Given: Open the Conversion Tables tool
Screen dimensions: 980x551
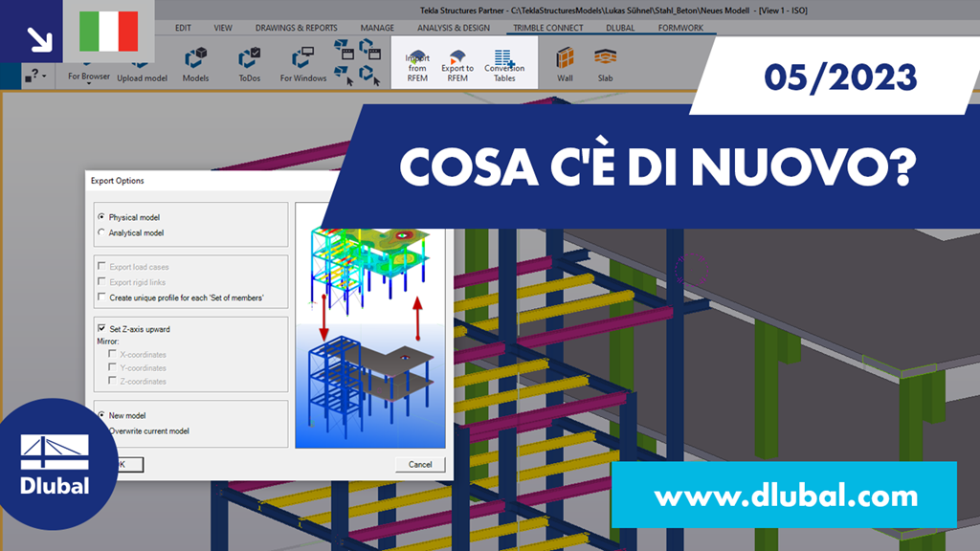Looking at the screenshot, I should pos(505,62).
